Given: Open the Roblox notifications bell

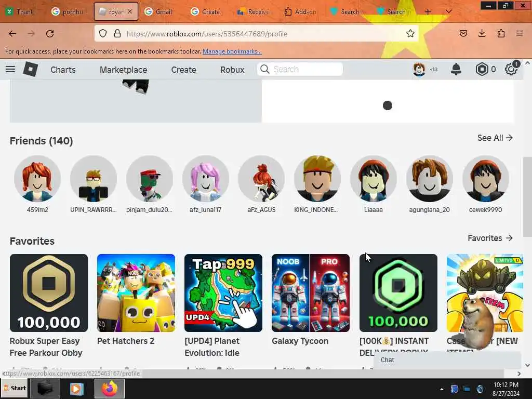Looking at the screenshot, I should coord(456,69).
